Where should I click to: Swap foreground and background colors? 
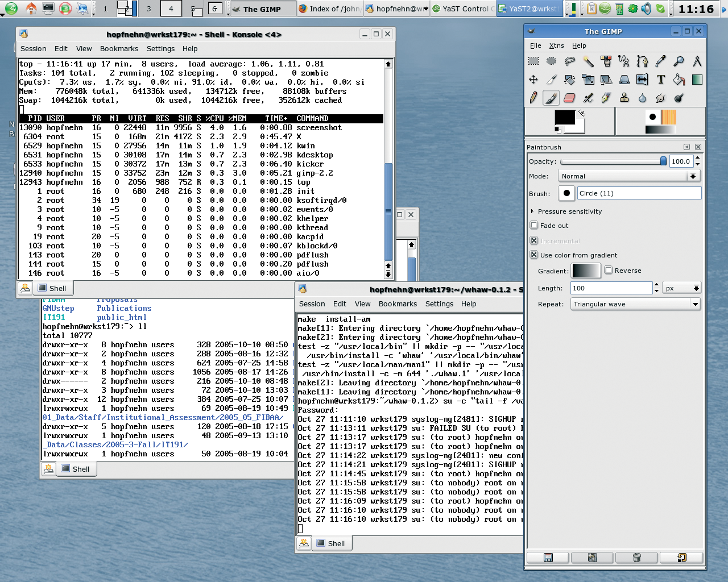point(582,113)
